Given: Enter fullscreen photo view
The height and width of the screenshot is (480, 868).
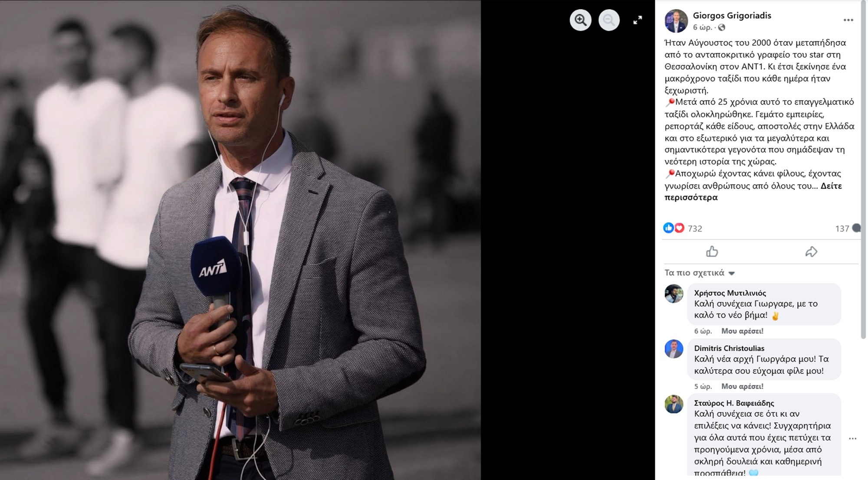Looking at the screenshot, I should pos(638,20).
